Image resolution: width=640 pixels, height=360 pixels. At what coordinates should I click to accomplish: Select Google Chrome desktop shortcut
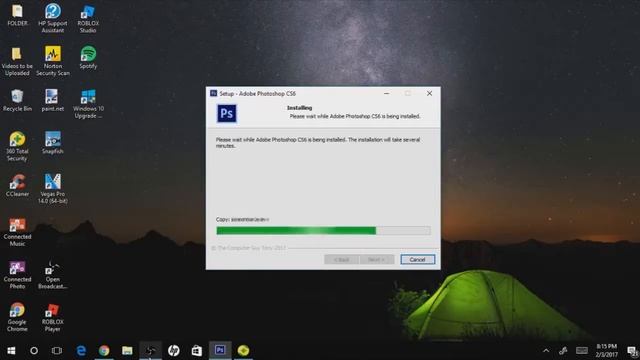point(17,317)
